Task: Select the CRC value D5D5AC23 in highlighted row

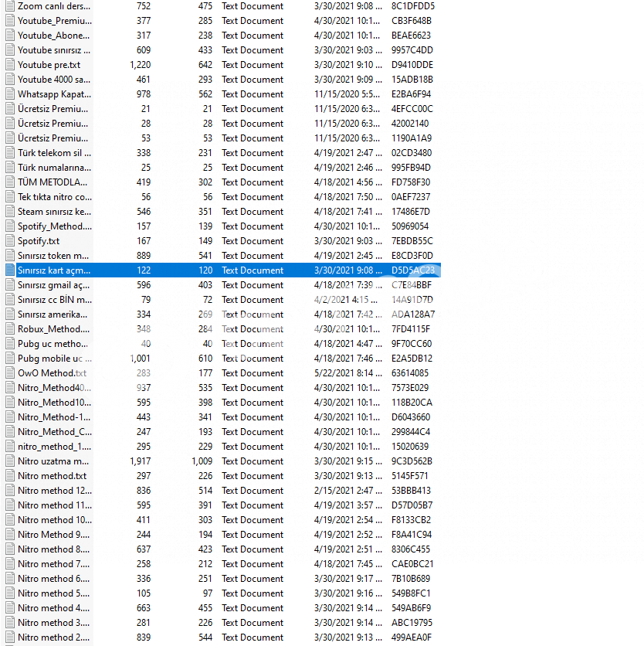Action: click(413, 270)
